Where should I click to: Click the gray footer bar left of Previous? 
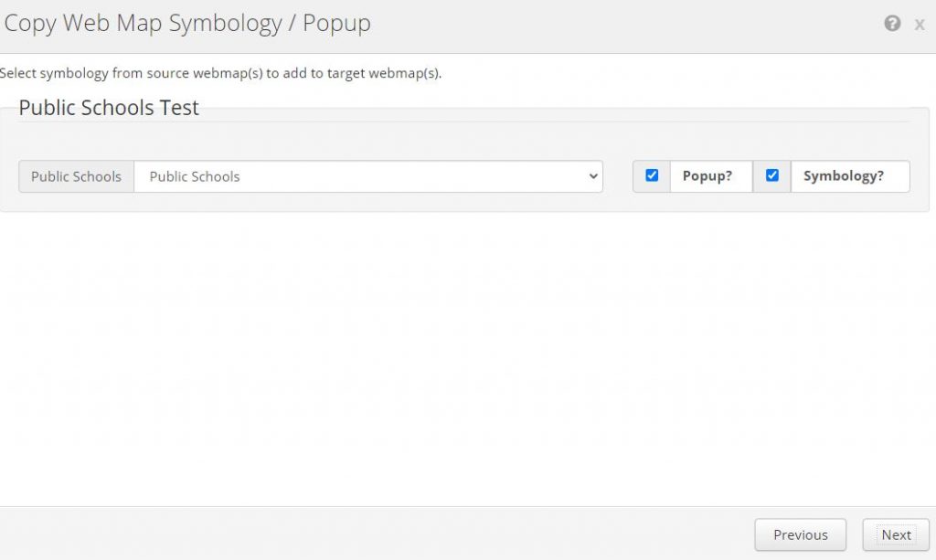[366, 534]
